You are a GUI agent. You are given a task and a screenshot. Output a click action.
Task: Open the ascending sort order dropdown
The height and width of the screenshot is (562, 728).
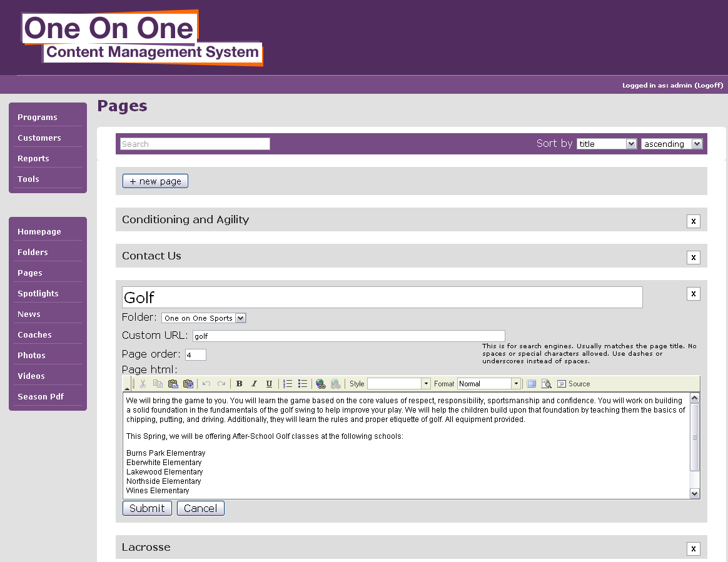tap(671, 144)
